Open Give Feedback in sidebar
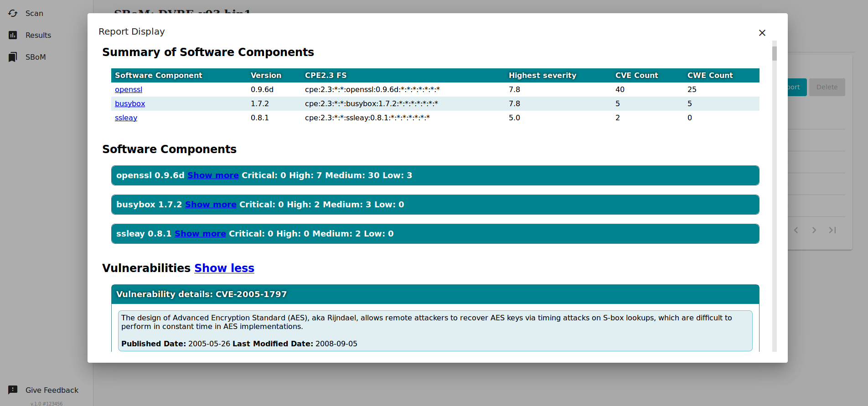This screenshot has width=868, height=406. tap(52, 390)
